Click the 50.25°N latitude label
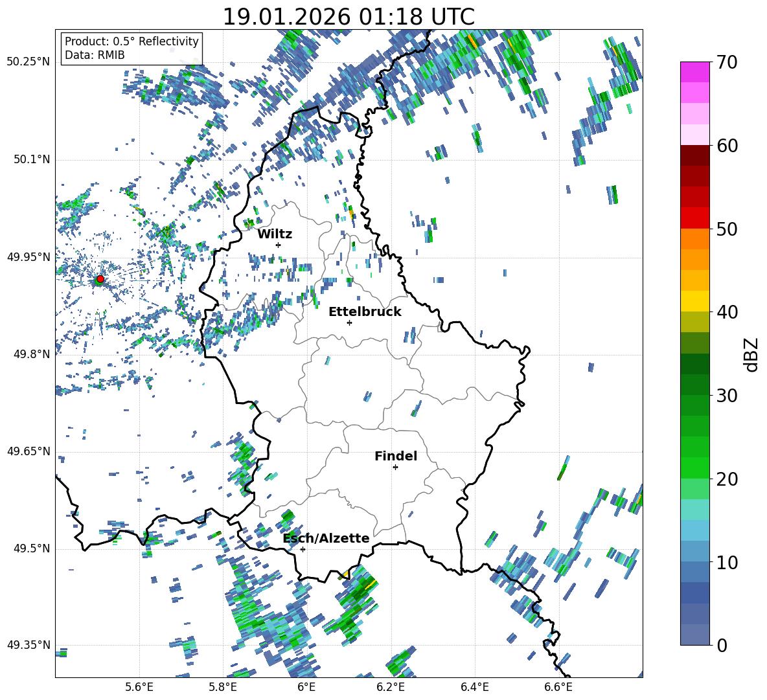 29,62
